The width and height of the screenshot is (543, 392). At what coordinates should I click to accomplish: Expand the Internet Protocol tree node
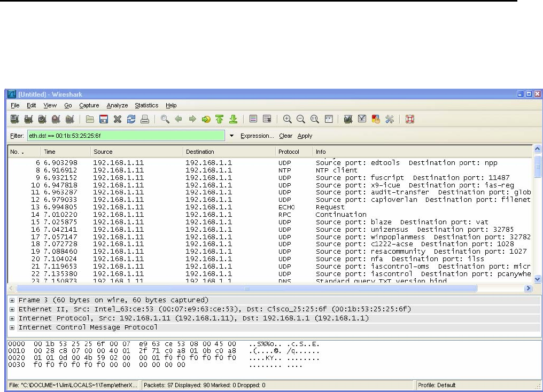[x=12, y=318]
